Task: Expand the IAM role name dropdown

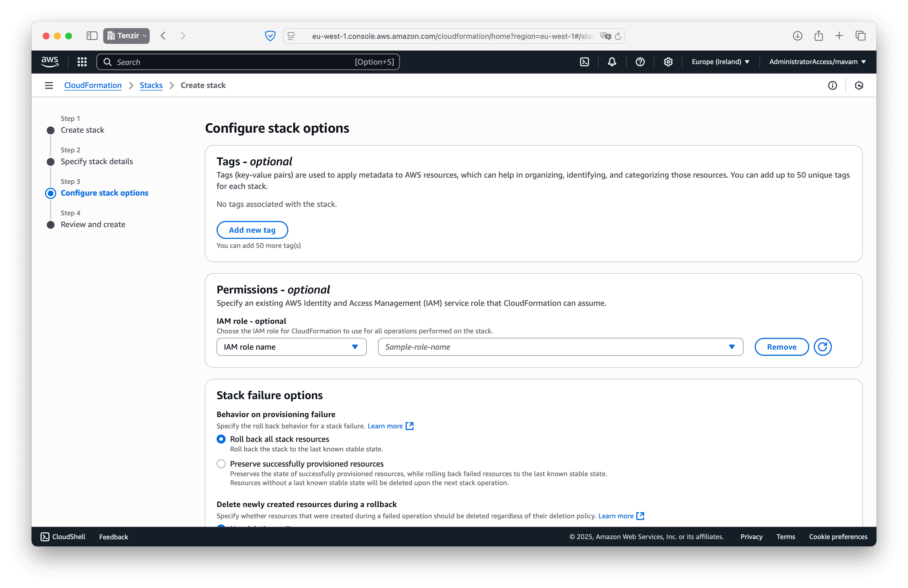Action: [291, 347]
